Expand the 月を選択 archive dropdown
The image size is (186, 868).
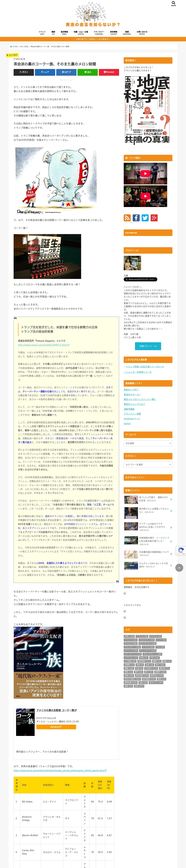(x=148, y=443)
